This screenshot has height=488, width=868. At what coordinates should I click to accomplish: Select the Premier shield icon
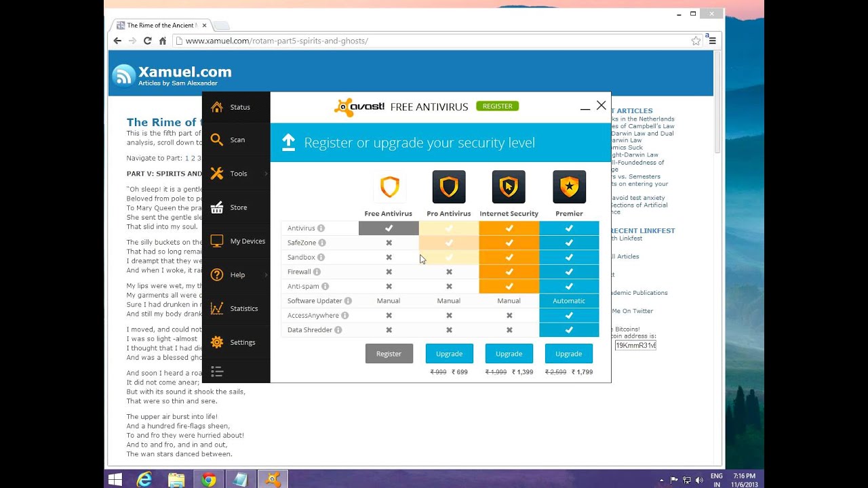click(x=569, y=187)
